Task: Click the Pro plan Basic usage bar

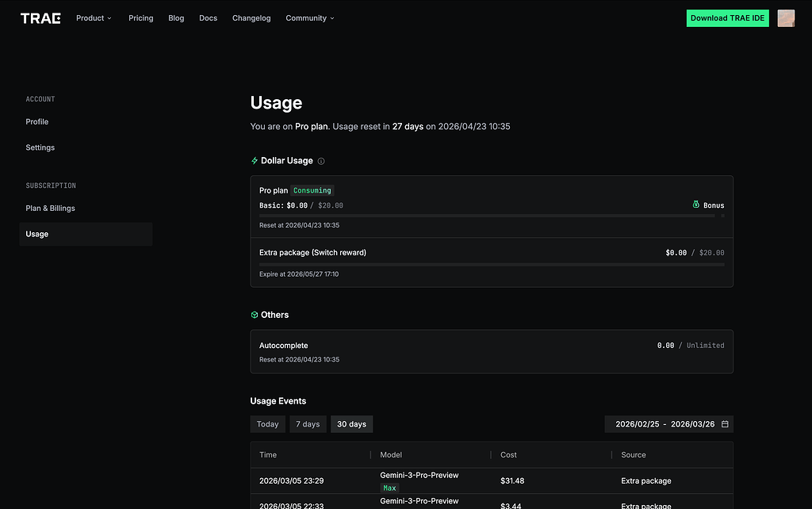Action: pyautogui.click(x=487, y=216)
